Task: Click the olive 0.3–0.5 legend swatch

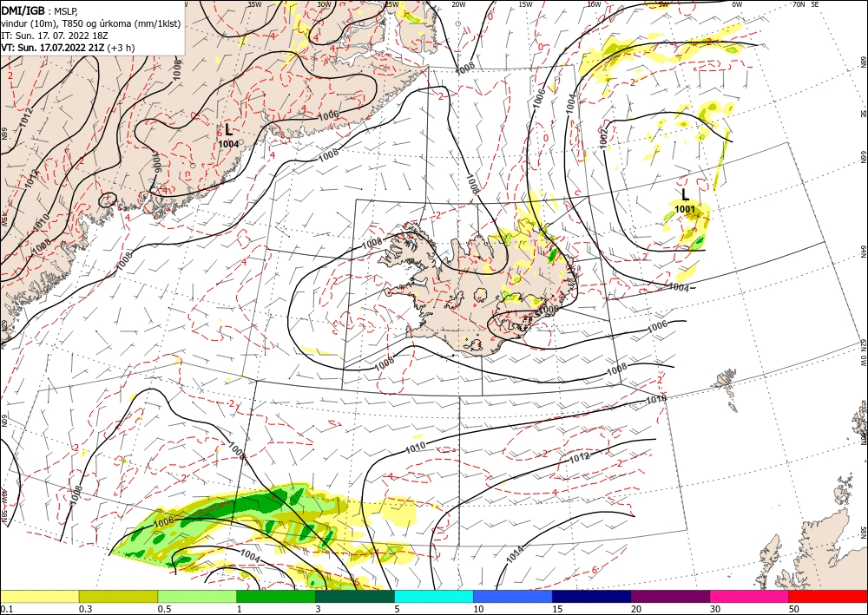Action: (x=118, y=596)
